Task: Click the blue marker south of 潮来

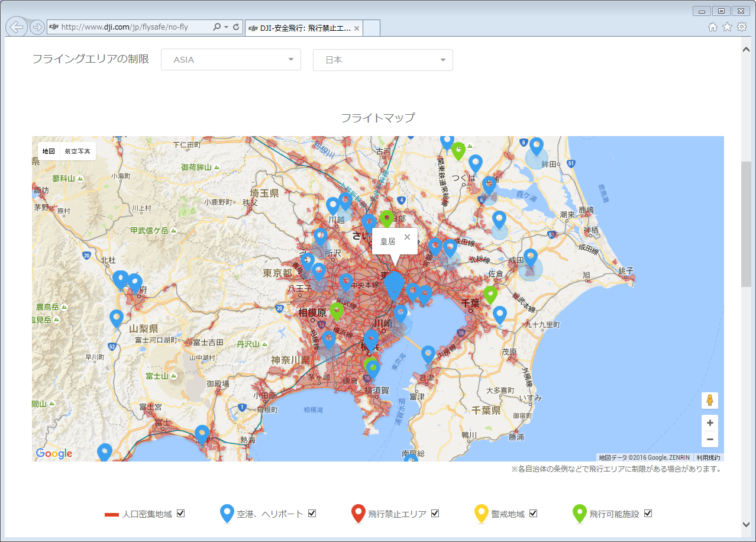Action: point(499,220)
